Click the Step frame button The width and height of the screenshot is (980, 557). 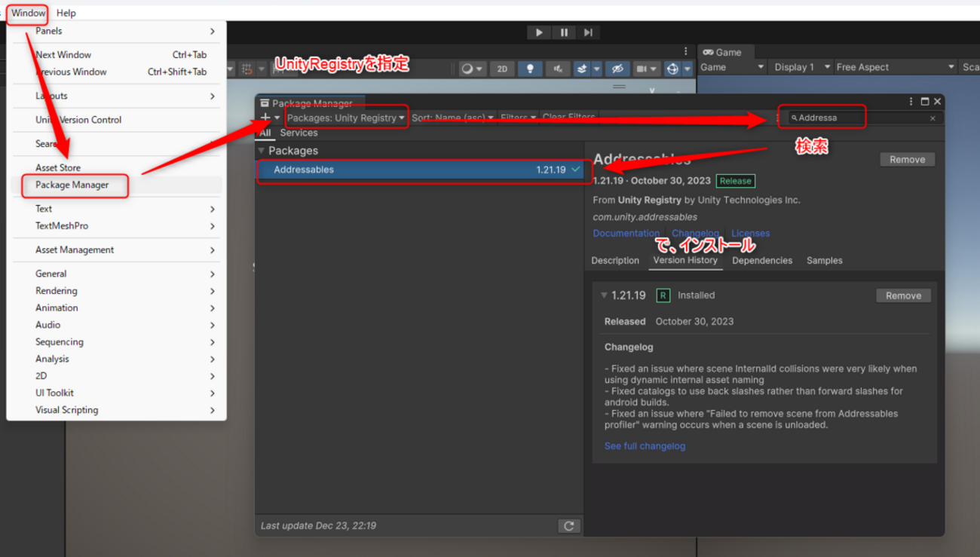click(588, 32)
